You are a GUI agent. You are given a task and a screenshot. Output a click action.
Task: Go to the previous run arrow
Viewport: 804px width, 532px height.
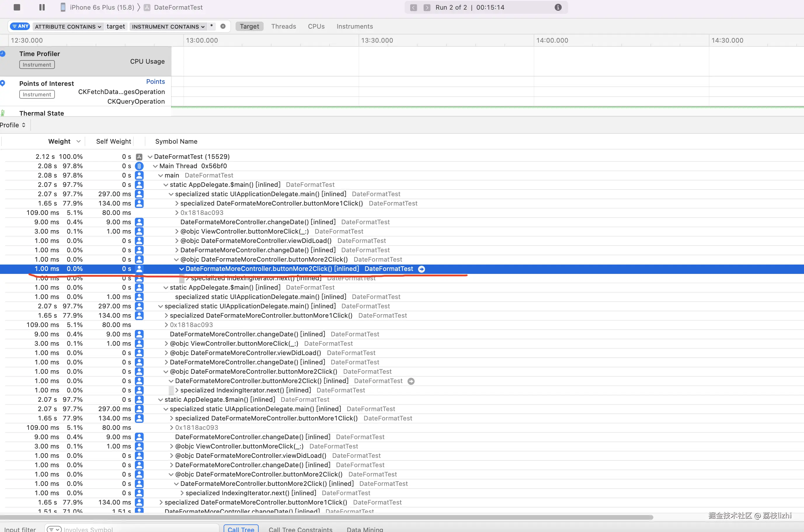click(413, 8)
